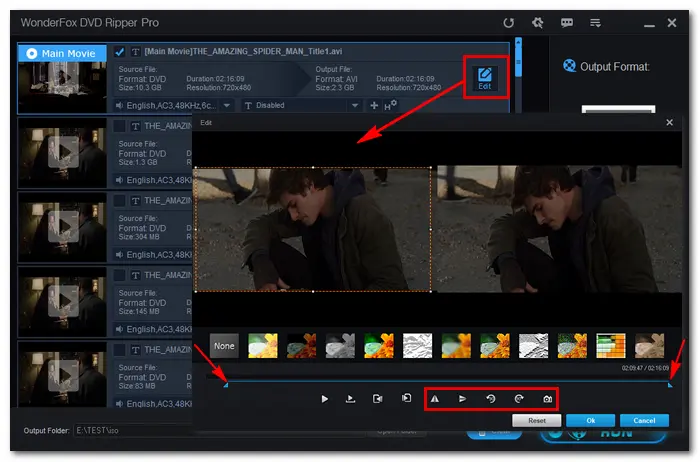Apply the sepia flower effect filter
Viewport: 700px width, 462px height.
[x=650, y=346]
